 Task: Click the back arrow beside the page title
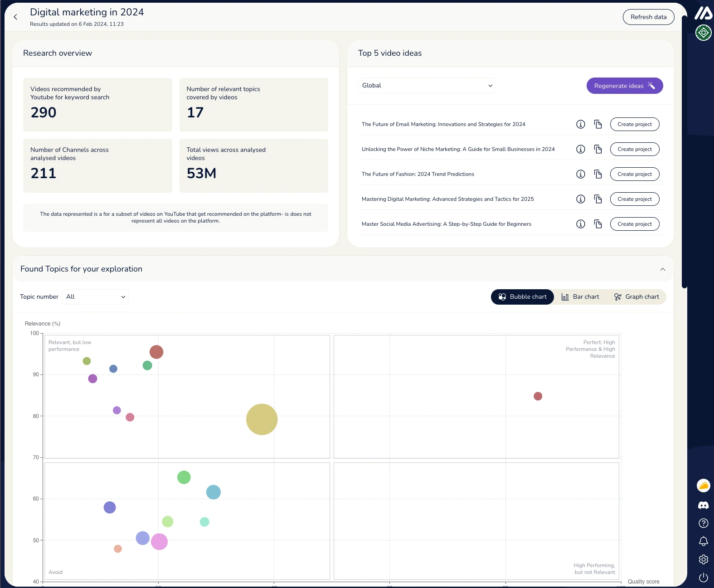pyautogui.click(x=15, y=17)
